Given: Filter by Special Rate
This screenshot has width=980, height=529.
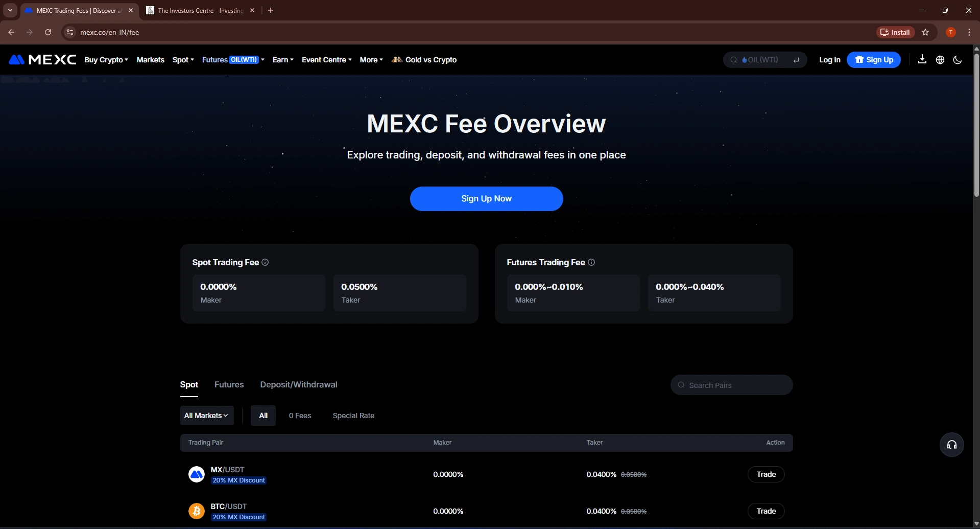Looking at the screenshot, I should tap(353, 416).
